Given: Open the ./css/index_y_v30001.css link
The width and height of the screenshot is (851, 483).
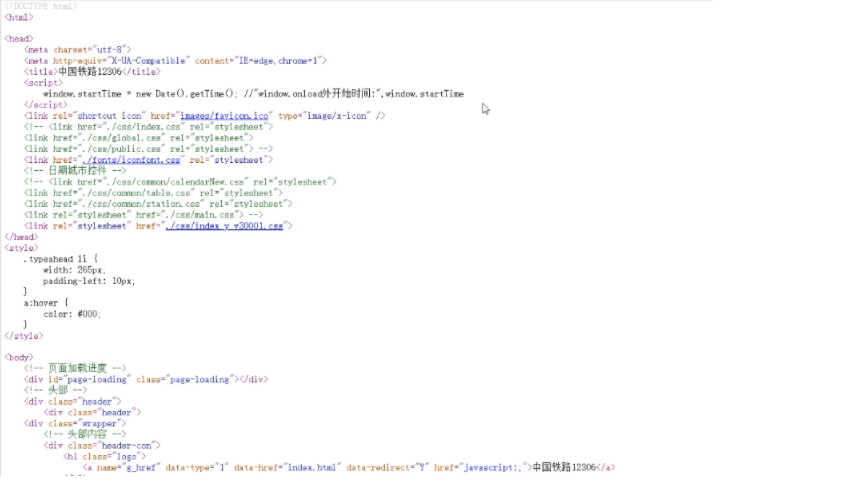Looking at the screenshot, I should tap(224, 226).
